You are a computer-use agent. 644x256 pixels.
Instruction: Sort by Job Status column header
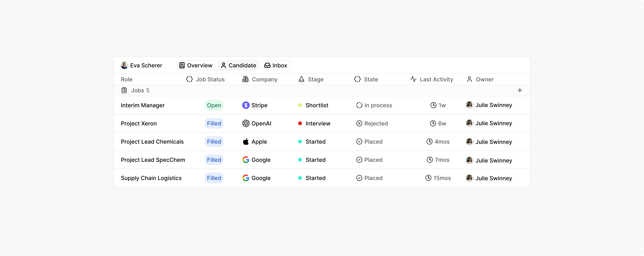pyautogui.click(x=205, y=79)
